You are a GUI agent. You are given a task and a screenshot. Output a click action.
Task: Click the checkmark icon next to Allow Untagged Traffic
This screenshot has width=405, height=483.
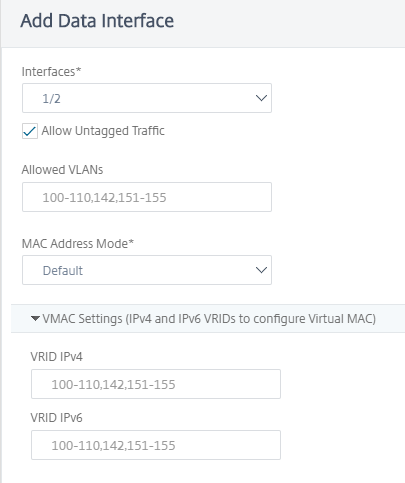(x=30, y=131)
